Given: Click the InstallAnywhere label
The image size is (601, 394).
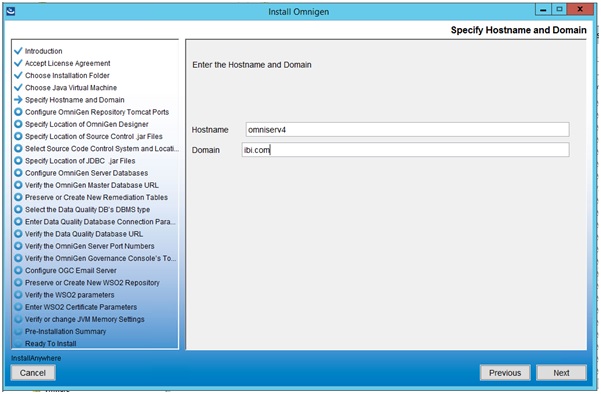Looking at the screenshot, I should pos(36,358).
